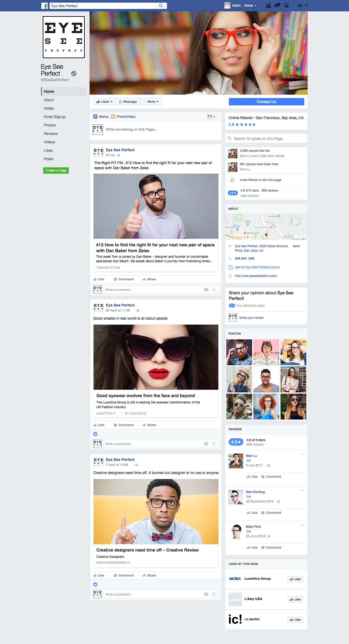
Task: Expand options chevron on Sam Harding's review
Action: pyautogui.click(x=302, y=490)
